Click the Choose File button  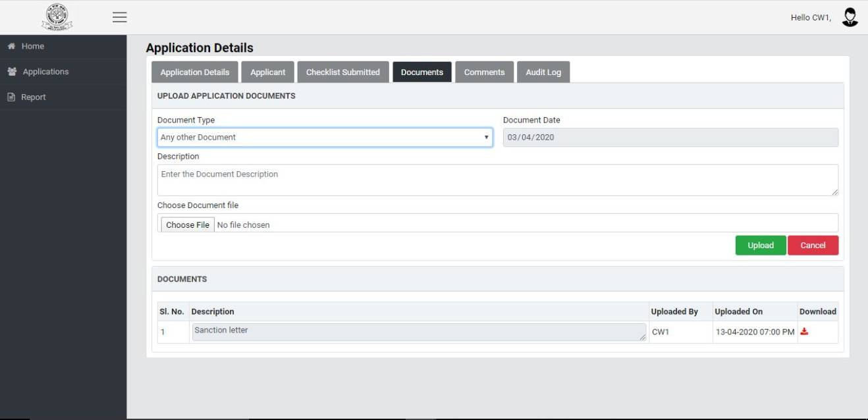tap(188, 225)
